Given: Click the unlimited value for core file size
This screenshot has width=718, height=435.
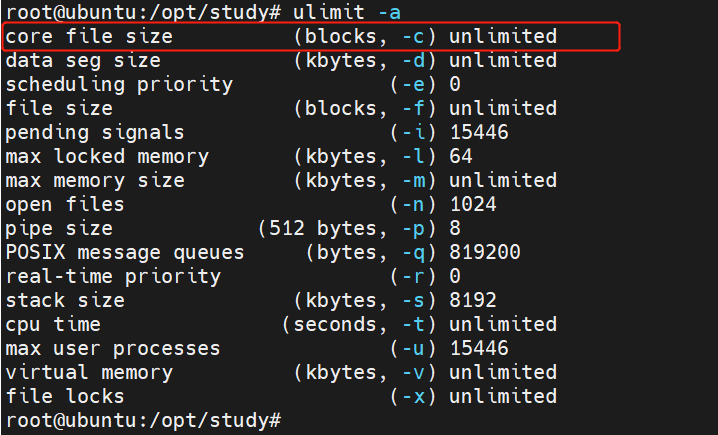Looking at the screenshot, I should pyautogui.click(x=503, y=36).
